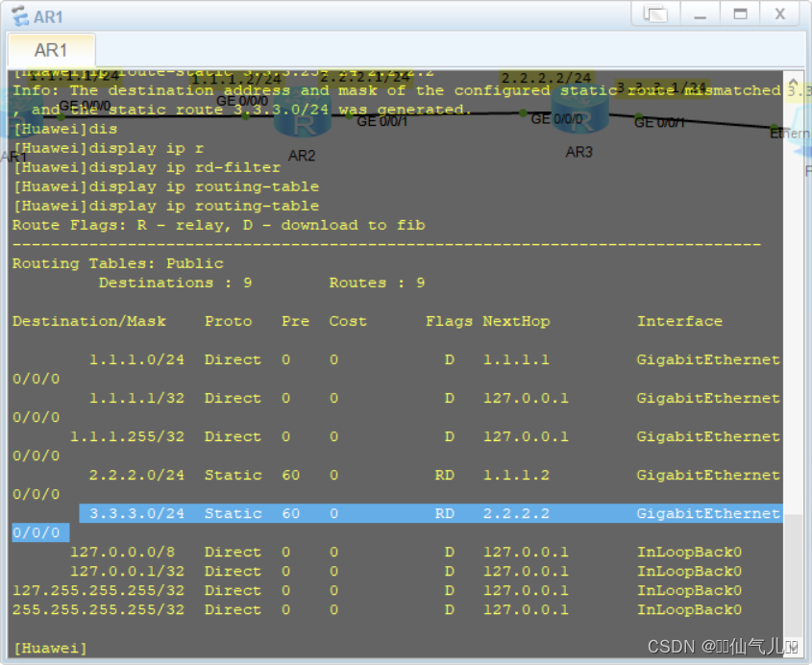Click the 127.0.0.0/8 destination entry
This screenshot has height=665, width=812.
pyautogui.click(x=123, y=553)
